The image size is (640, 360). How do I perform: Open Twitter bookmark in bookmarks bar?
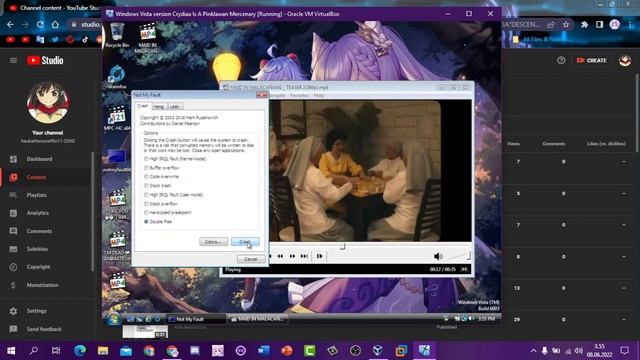pyautogui.click(x=55, y=40)
